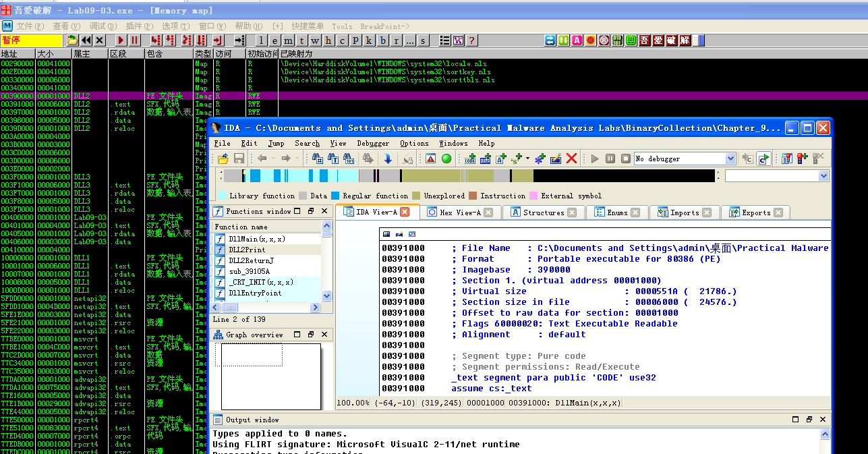The height and width of the screenshot is (454, 868).
Task: Switch to the Structures tab in IDA
Action: coord(542,212)
